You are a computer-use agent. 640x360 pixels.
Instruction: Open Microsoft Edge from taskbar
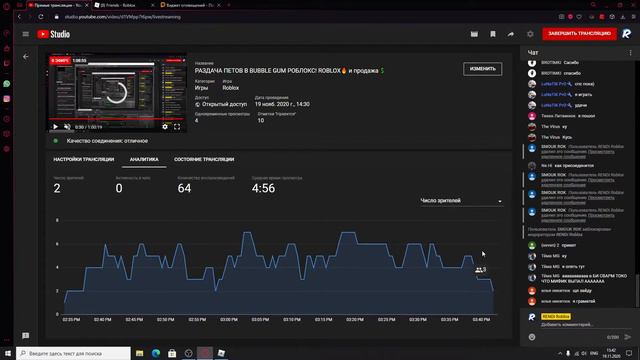156,353
